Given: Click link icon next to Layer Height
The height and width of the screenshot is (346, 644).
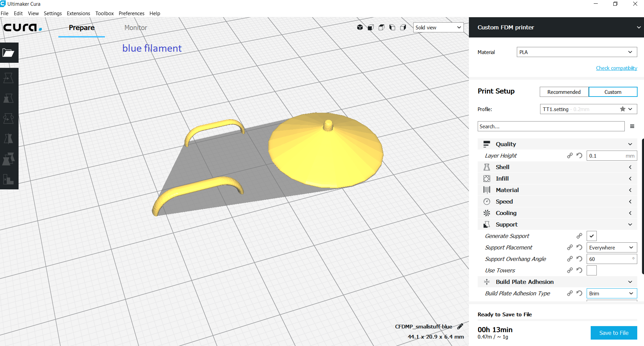Looking at the screenshot, I should click(x=570, y=156).
